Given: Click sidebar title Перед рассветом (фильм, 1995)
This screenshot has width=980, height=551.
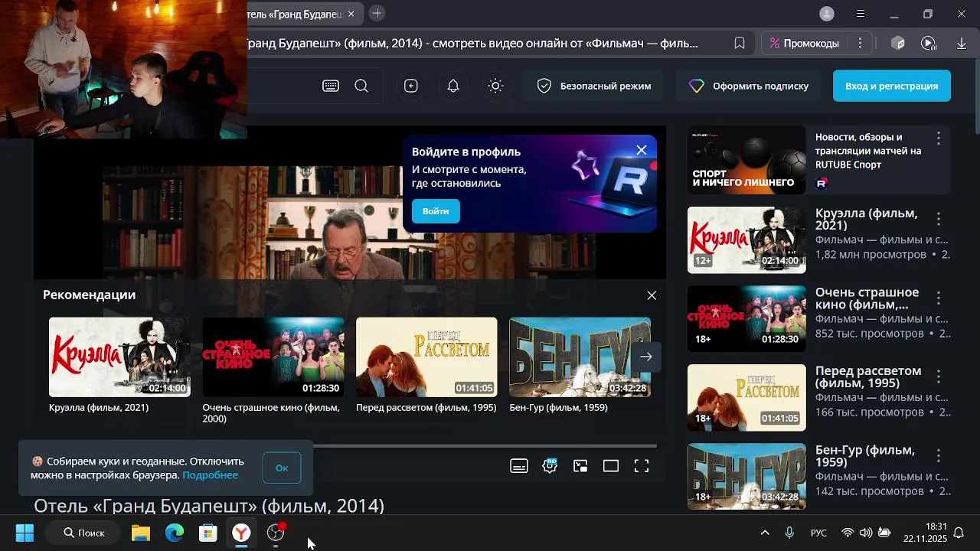Looking at the screenshot, I should pos(868,377).
